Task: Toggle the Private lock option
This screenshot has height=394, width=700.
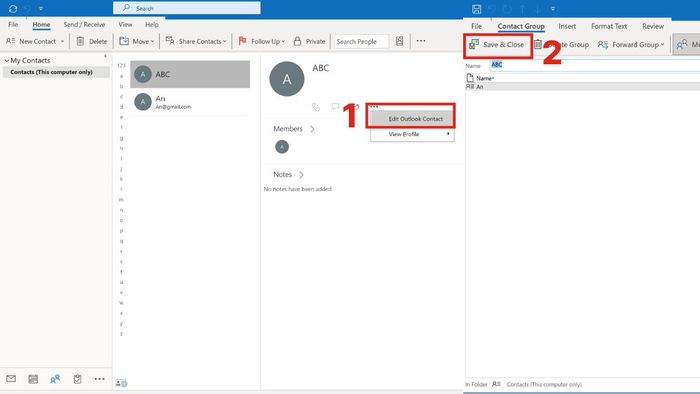Action: tap(309, 41)
